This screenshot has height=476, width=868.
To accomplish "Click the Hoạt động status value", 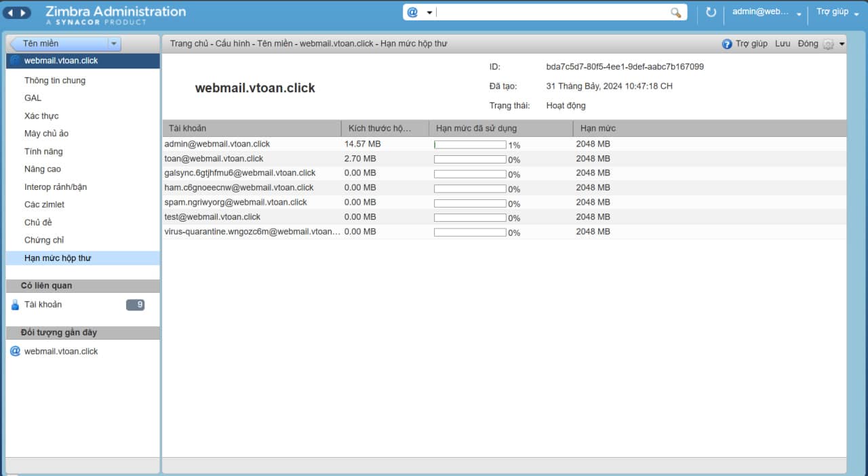I will pyautogui.click(x=566, y=105).
